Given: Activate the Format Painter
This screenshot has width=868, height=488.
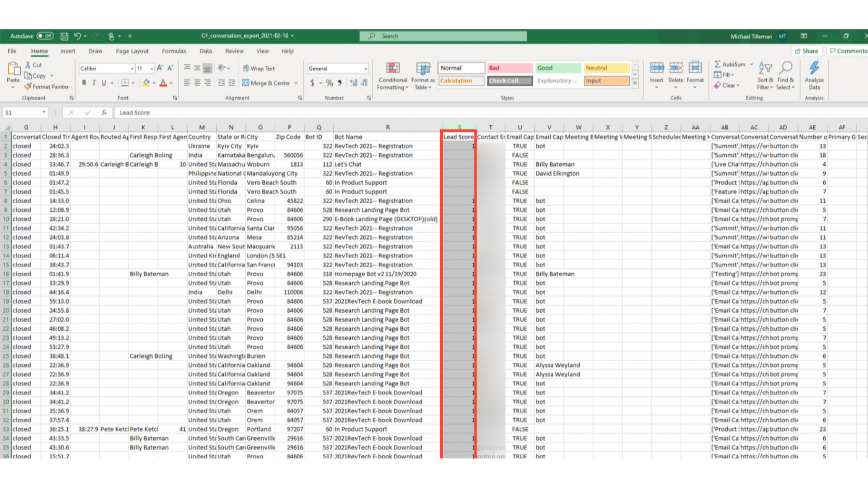Looking at the screenshot, I should click(47, 86).
